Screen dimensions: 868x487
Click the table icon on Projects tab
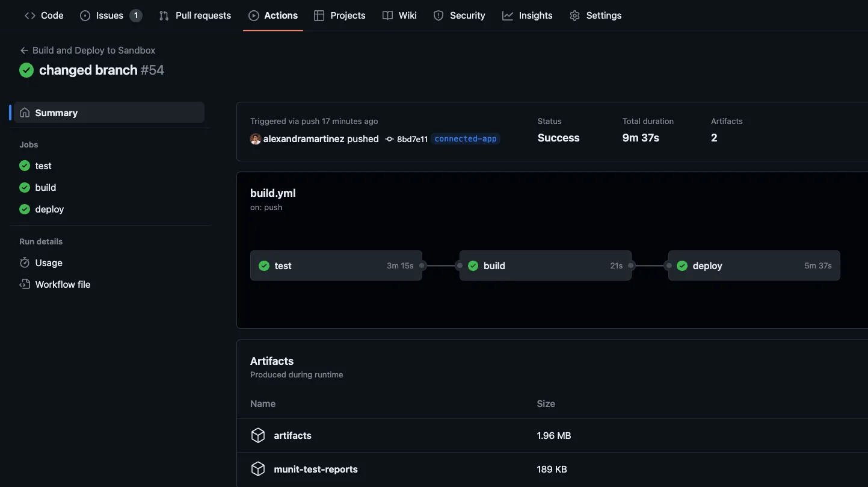tap(319, 16)
